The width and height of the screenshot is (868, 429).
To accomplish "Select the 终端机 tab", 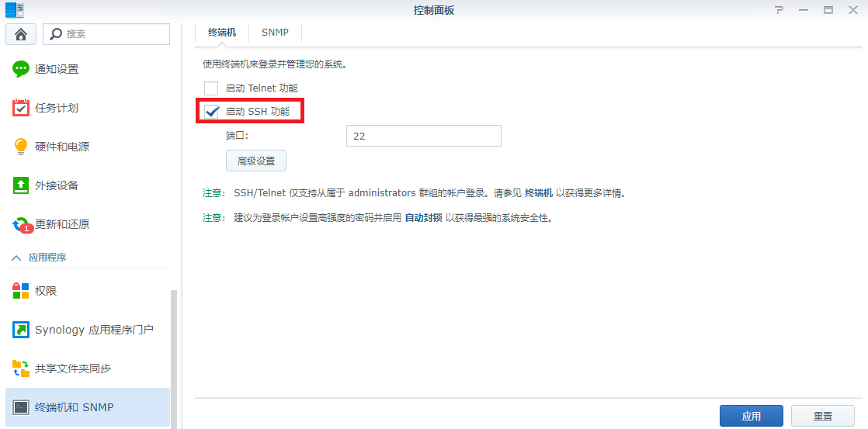I will click(222, 33).
